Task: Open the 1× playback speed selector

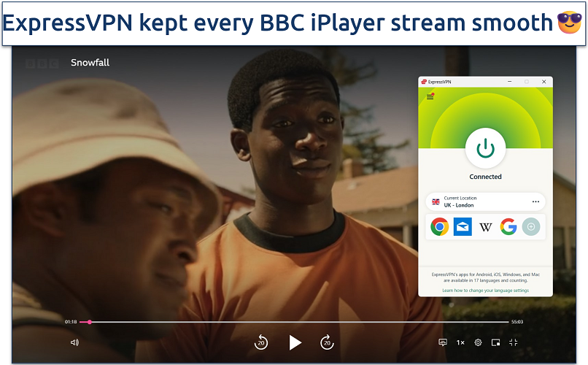Action: point(460,342)
